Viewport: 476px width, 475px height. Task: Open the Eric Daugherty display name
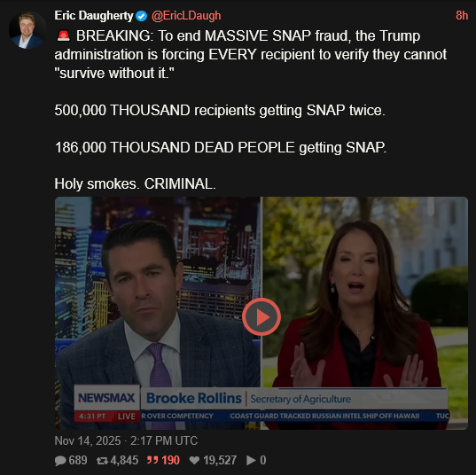(94, 15)
